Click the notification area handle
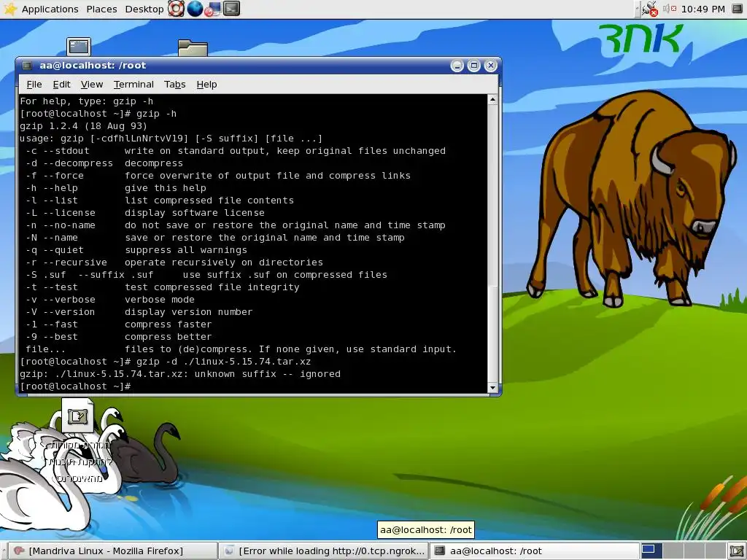747x560 pixels. click(x=637, y=9)
